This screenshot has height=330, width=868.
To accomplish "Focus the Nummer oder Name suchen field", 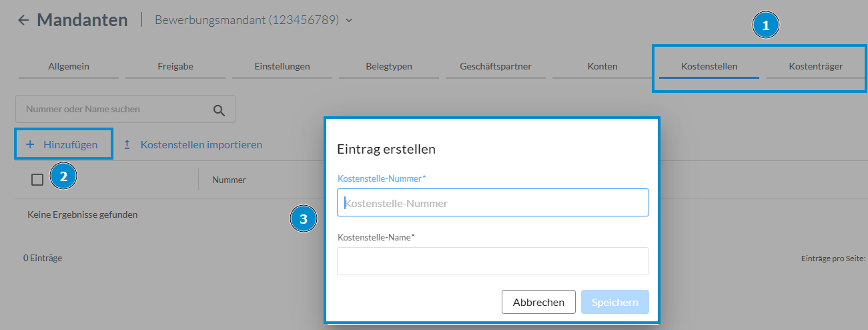I will click(x=125, y=109).
